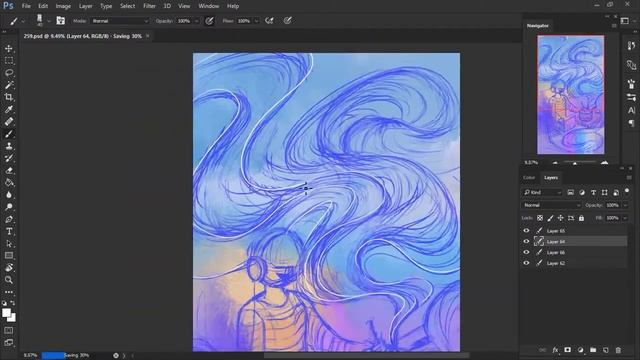Open the layer blend mode Normal dropdown
This screenshot has height=360, width=640.
click(x=551, y=205)
